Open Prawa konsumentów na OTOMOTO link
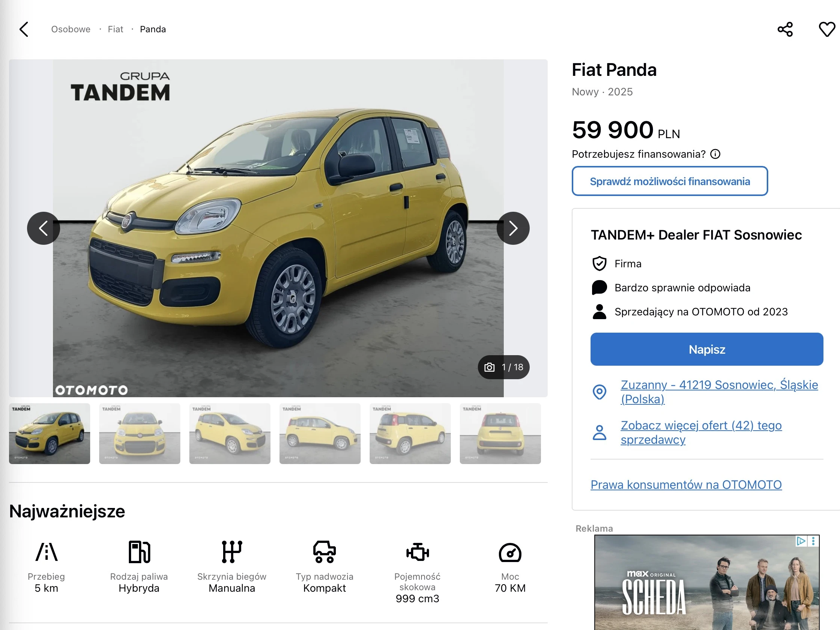Viewport: 840px width, 630px height. [x=686, y=485]
